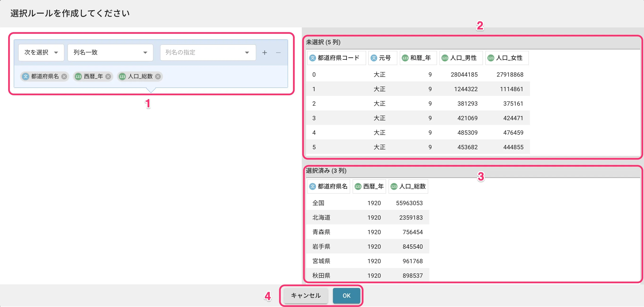Select the 人口_総数 header in 選択済み table
Viewport: 644px width, 307px height.
tap(408, 187)
